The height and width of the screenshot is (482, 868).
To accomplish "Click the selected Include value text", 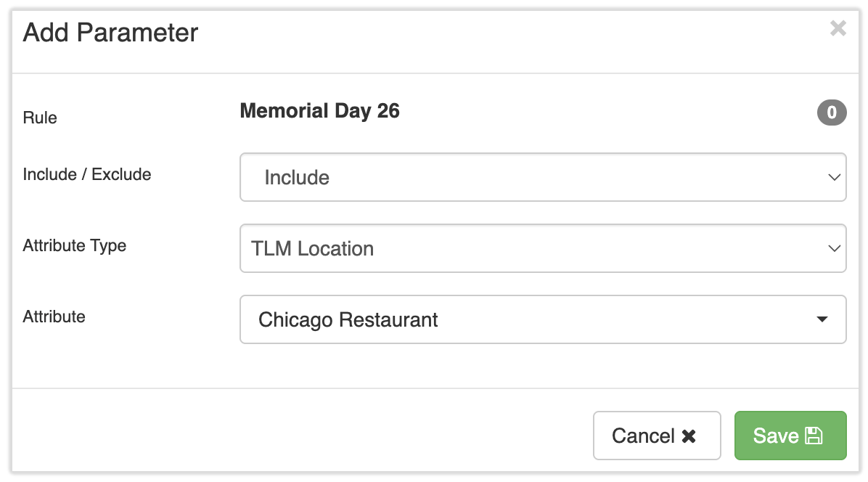I will pos(297,177).
